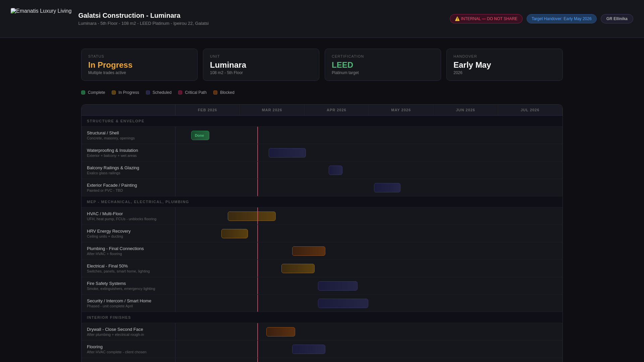Viewport: 644px width, 362px height.
Task: Select the Fire Safety Systems row label
Action: click(128, 286)
